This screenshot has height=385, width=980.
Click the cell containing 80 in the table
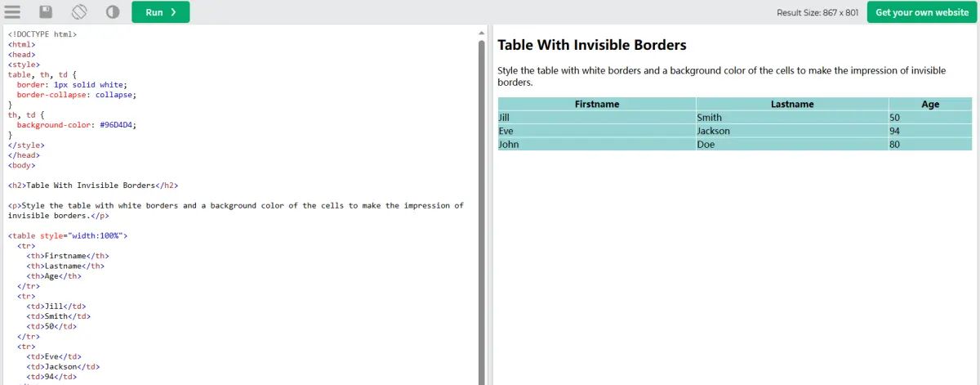pyautogui.click(x=894, y=145)
